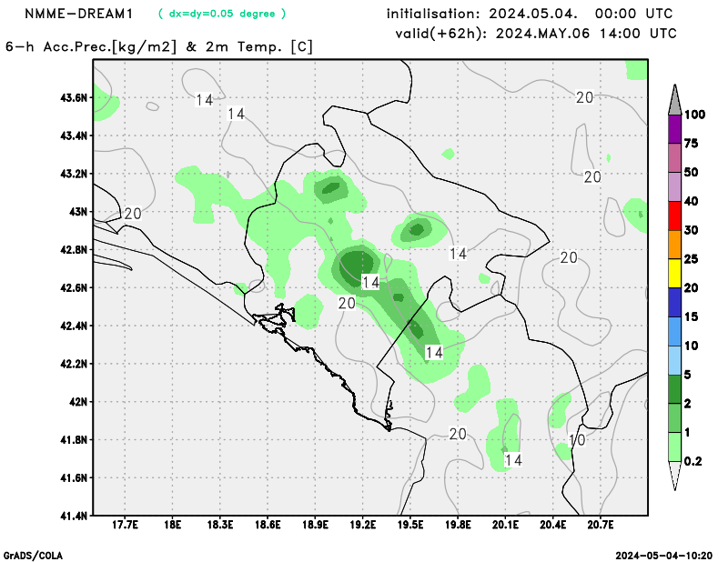Image resolution: width=728 pixels, height=562 pixels.
Task: Pick the dark blue 15-20 colorbar swatch
Action: tap(674, 303)
